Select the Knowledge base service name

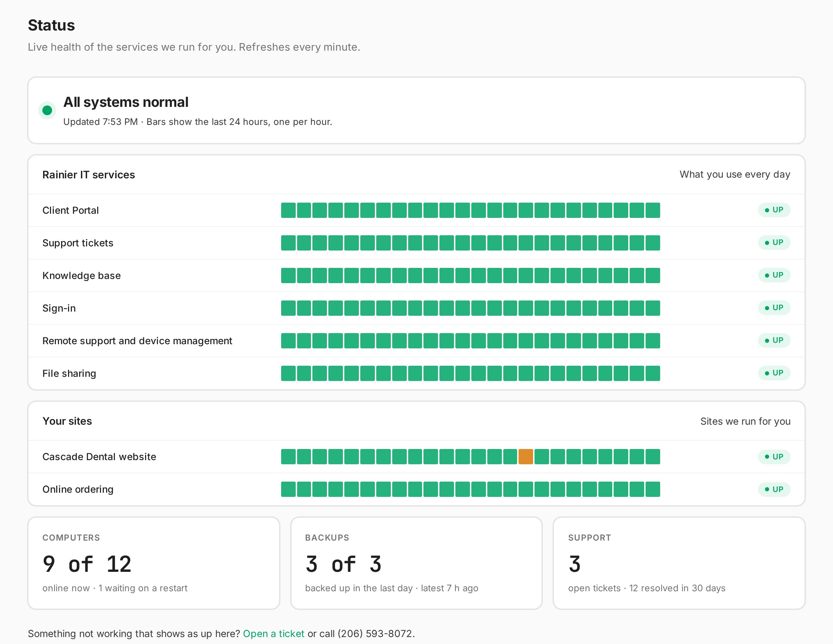click(82, 275)
